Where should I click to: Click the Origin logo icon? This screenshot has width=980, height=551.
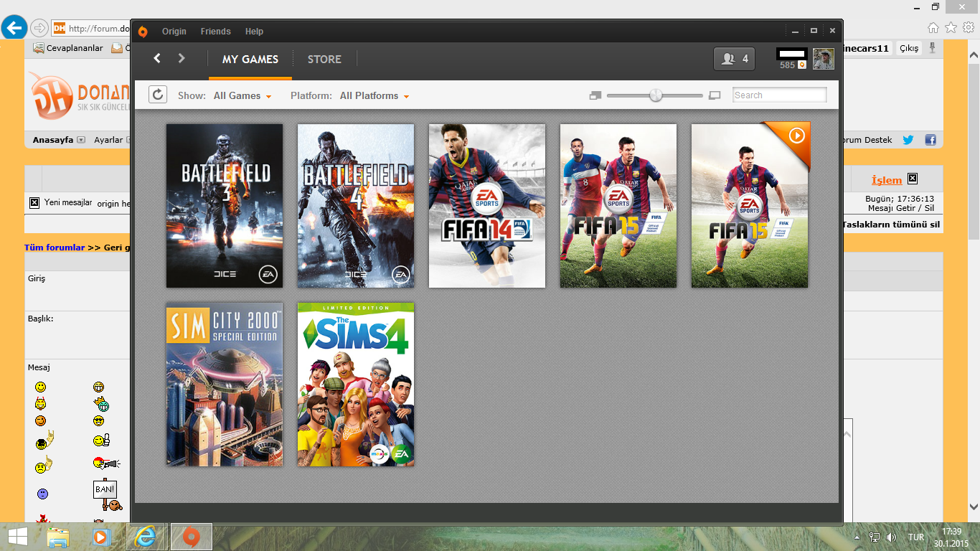[x=143, y=32]
